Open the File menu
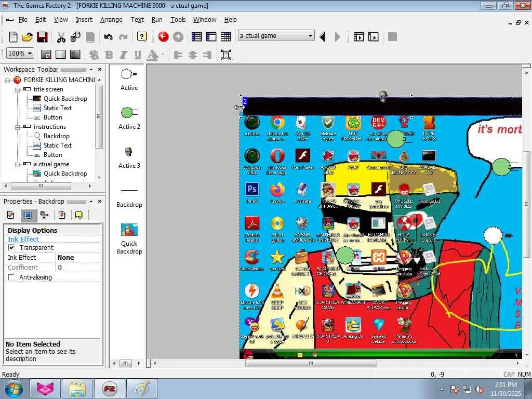532x399 pixels. pyautogui.click(x=23, y=20)
